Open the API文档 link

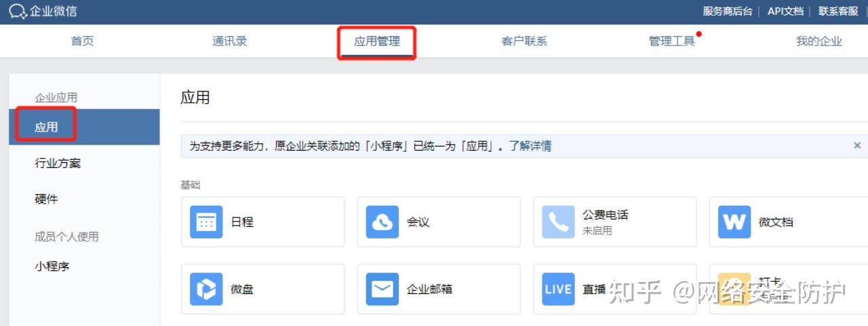pos(785,11)
